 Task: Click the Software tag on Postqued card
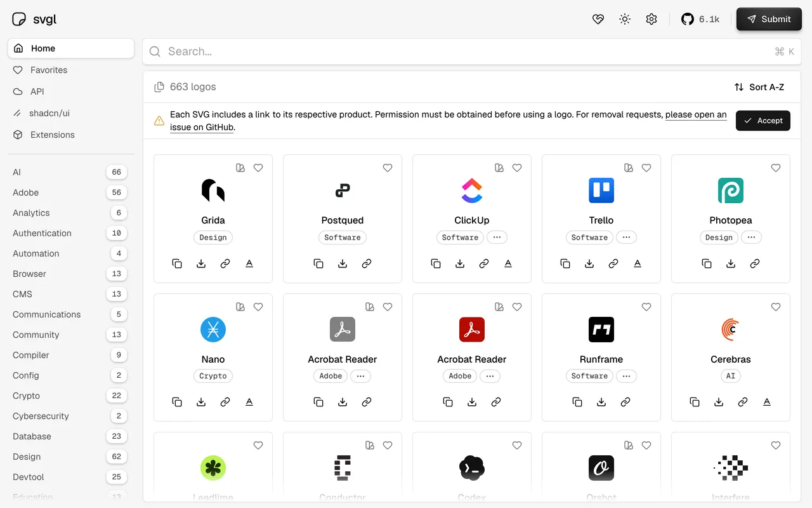coord(343,237)
